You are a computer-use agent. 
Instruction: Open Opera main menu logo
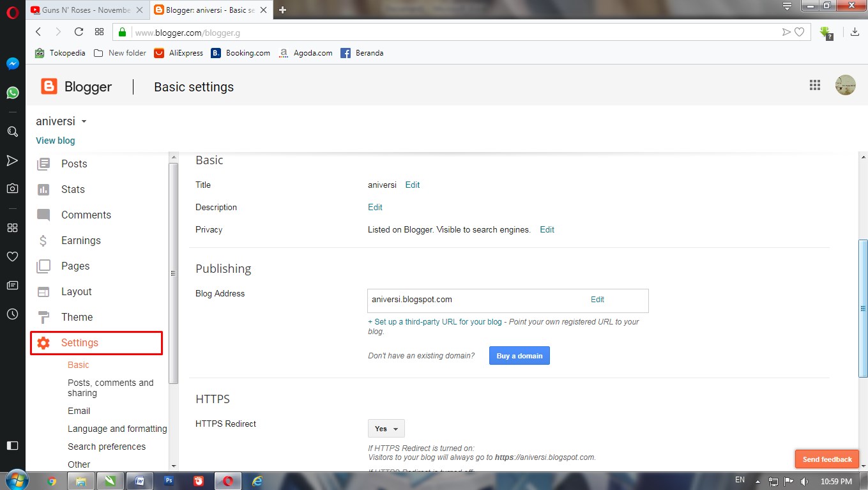coord(12,11)
